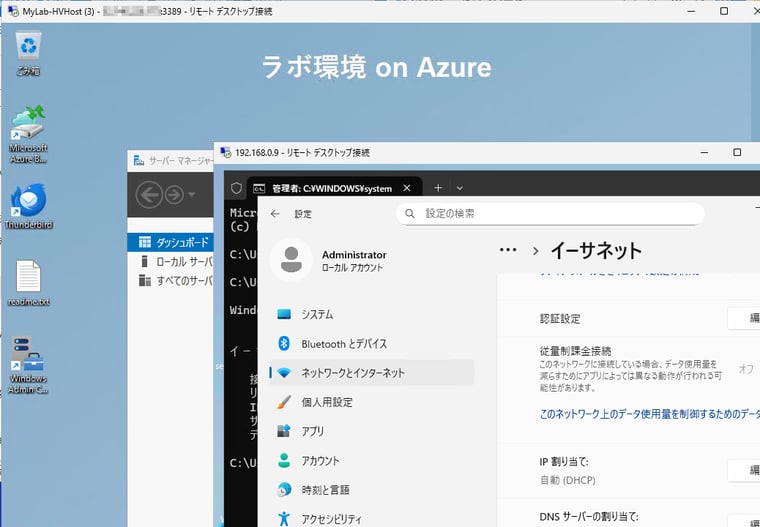Close the administrator terminal tab

pyautogui.click(x=407, y=188)
